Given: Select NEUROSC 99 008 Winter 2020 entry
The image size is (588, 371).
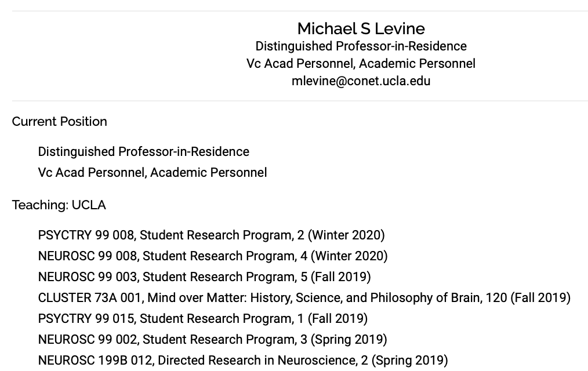Looking at the screenshot, I should point(213,256).
